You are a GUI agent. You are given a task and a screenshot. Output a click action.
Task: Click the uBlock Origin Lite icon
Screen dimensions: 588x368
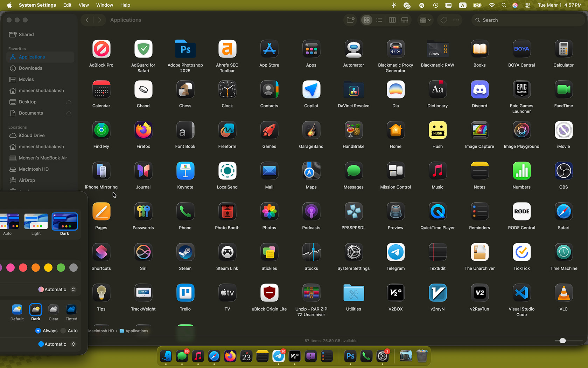[x=269, y=293]
